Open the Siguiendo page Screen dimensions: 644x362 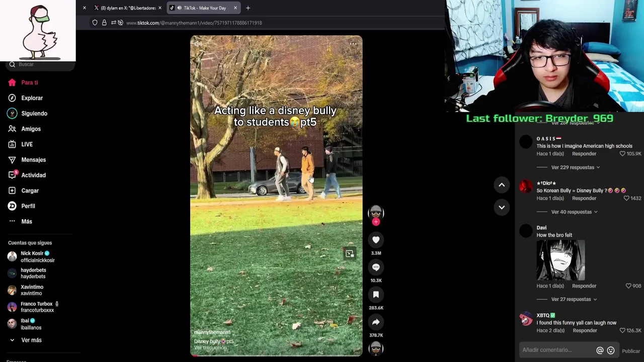(x=34, y=114)
